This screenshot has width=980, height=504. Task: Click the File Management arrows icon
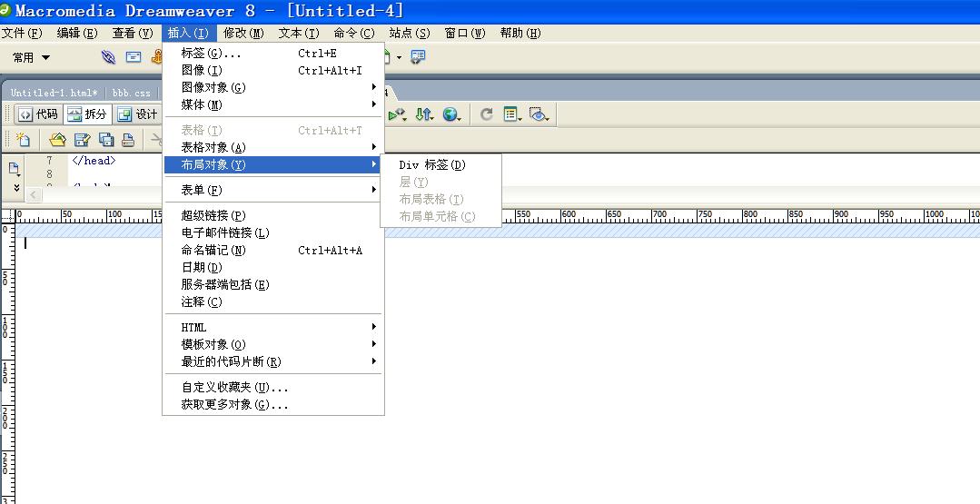click(x=424, y=114)
